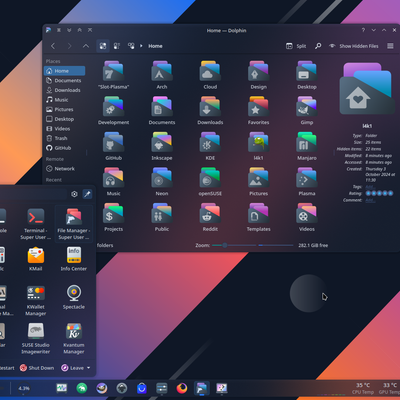Launch SUSE Studio Imagewriter from launcher
This screenshot has width=400, height=400.
(x=36, y=338)
